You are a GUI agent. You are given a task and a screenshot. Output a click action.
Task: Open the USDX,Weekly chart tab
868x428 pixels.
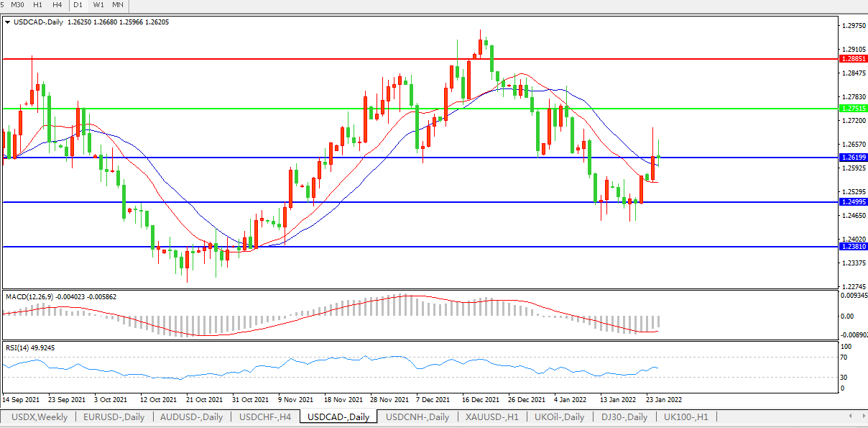pyautogui.click(x=40, y=417)
